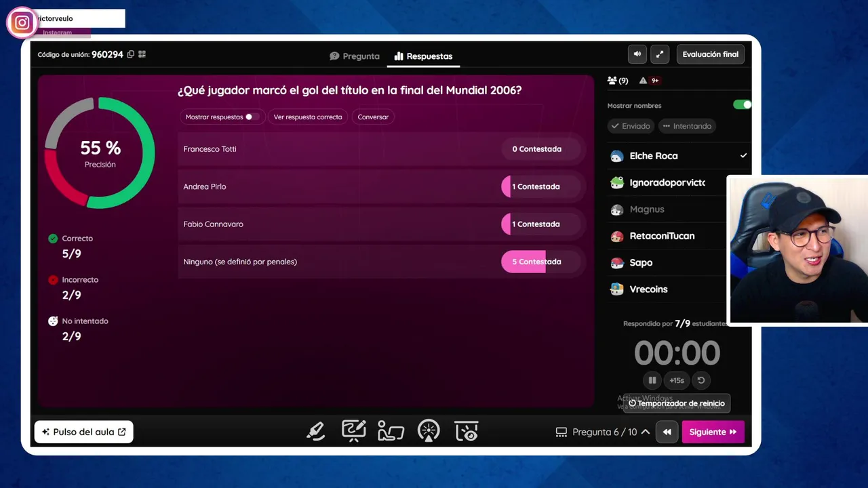Reset the timer with circular arrow
The image size is (868, 488).
(x=701, y=380)
